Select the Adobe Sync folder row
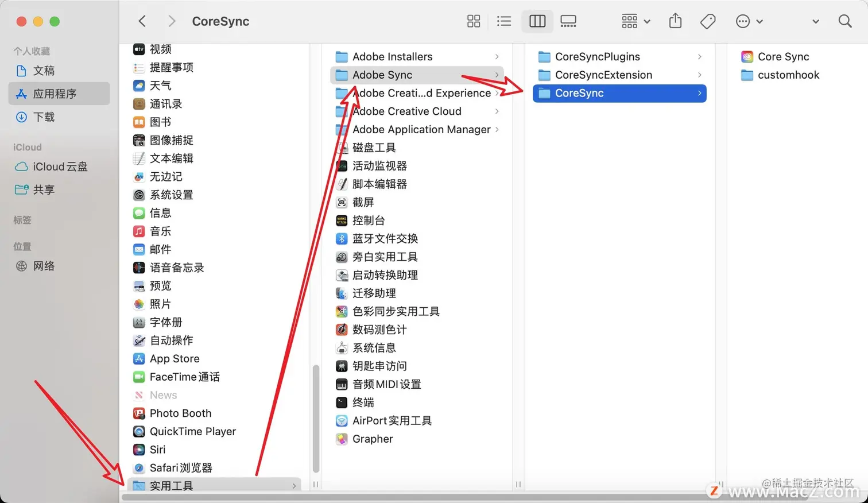 point(417,75)
